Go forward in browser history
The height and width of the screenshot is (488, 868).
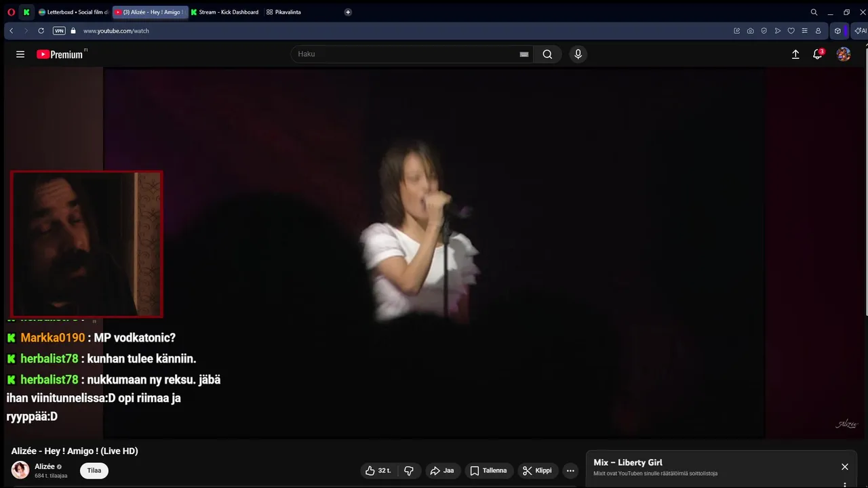pos(26,30)
